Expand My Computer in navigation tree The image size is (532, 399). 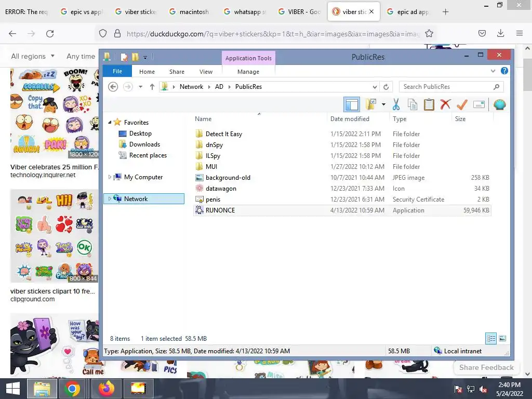pyautogui.click(x=110, y=177)
